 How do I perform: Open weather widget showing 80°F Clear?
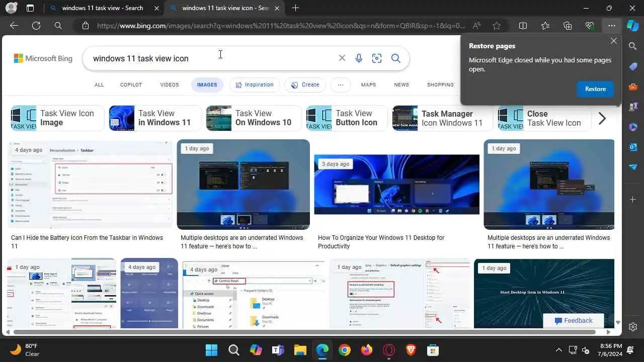25,350
